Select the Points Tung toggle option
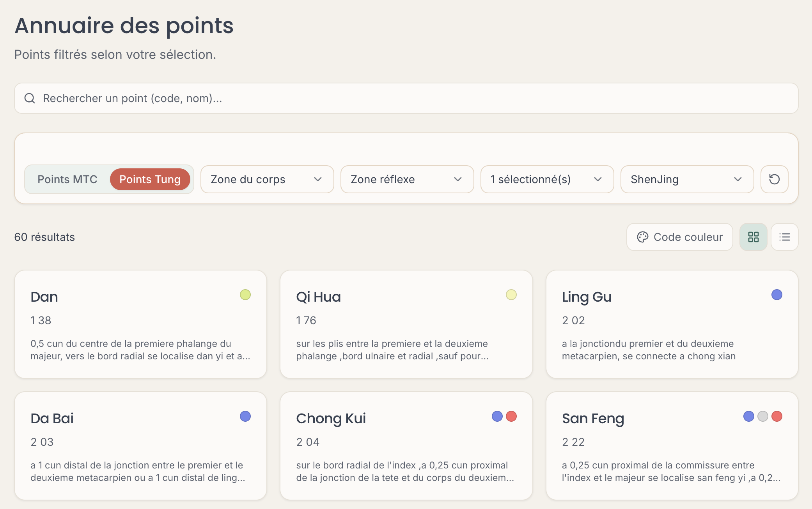The width and height of the screenshot is (812, 509). [150, 179]
